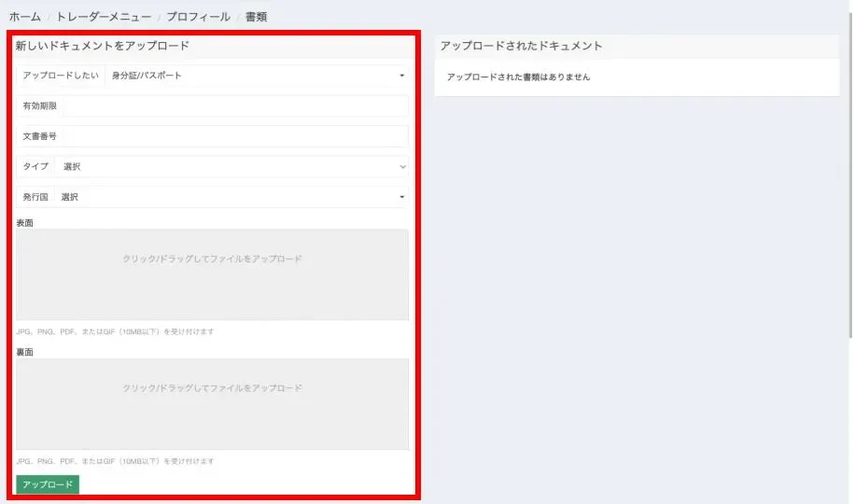Click the アップロードされた書類はありません text
Viewport: 854px width, 504px height.
(x=518, y=77)
